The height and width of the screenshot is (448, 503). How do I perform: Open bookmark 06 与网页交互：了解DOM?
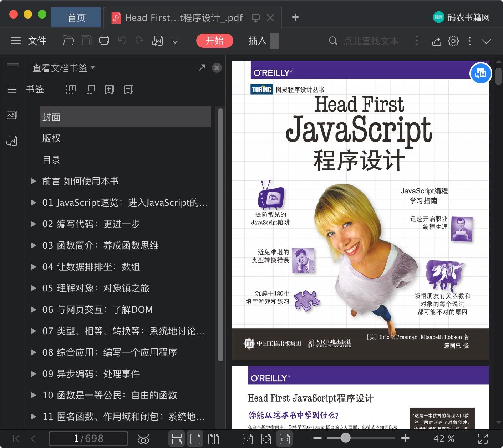(x=97, y=310)
